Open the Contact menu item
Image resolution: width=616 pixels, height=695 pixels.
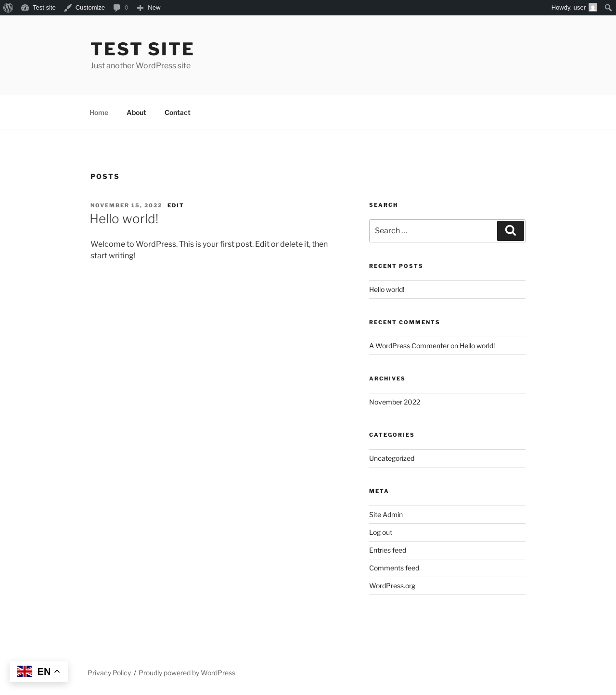click(x=178, y=113)
